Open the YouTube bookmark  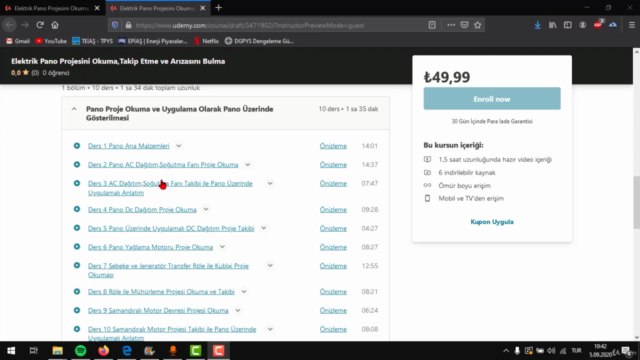coord(51,41)
